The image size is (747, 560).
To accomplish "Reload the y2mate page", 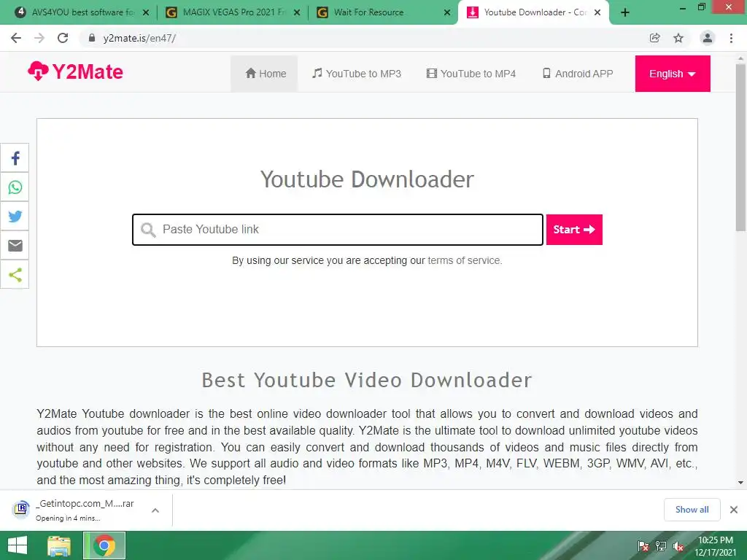I will 63,38.
